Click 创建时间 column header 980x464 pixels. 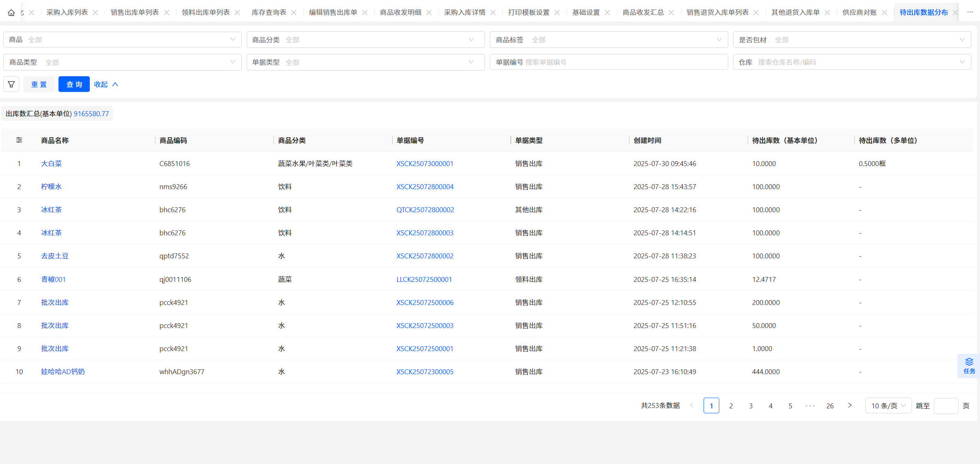(x=647, y=141)
